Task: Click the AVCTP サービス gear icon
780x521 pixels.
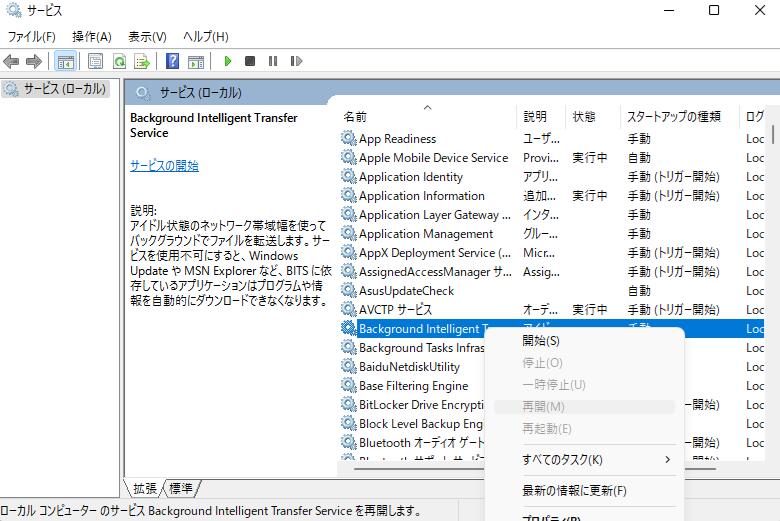Action: point(349,310)
